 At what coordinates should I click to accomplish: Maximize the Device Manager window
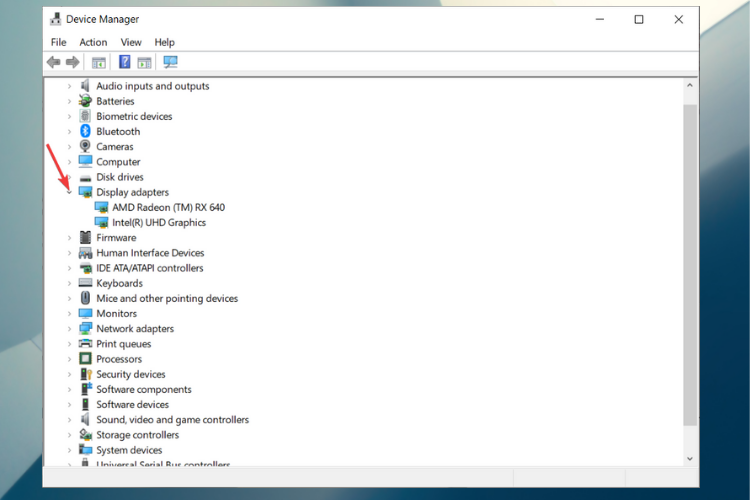[639, 19]
